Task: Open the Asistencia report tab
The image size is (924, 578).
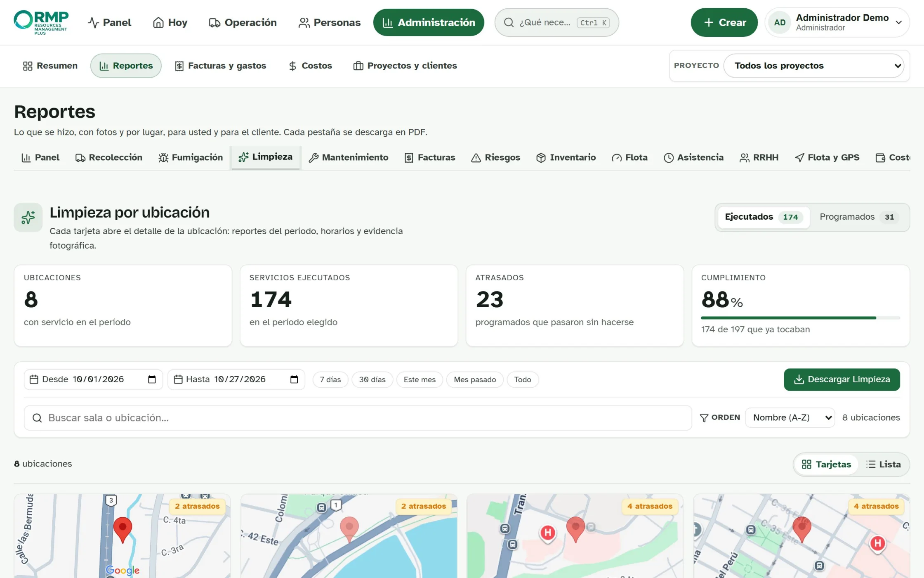Action: point(693,157)
